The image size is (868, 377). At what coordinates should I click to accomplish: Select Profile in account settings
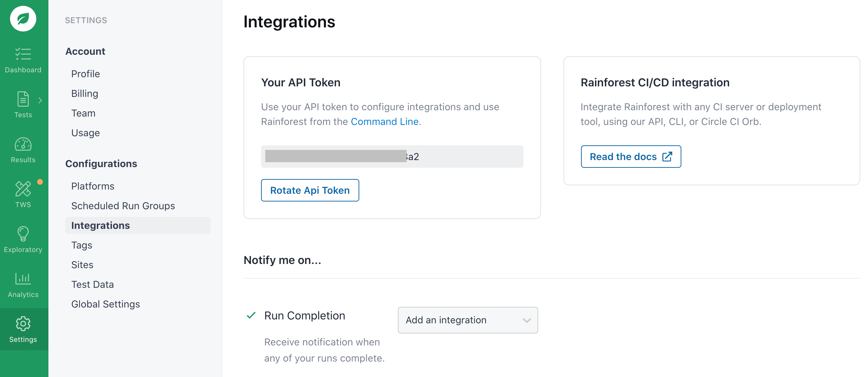(x=86, y=74)
